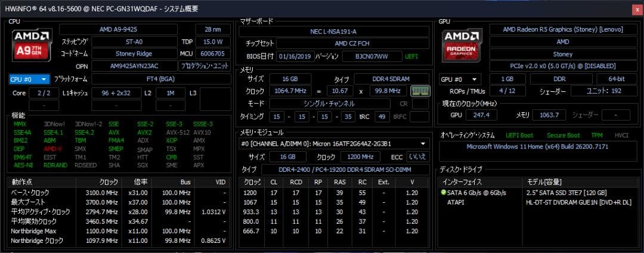Click the NEC L-NSA191-A motherboard field

334,32
